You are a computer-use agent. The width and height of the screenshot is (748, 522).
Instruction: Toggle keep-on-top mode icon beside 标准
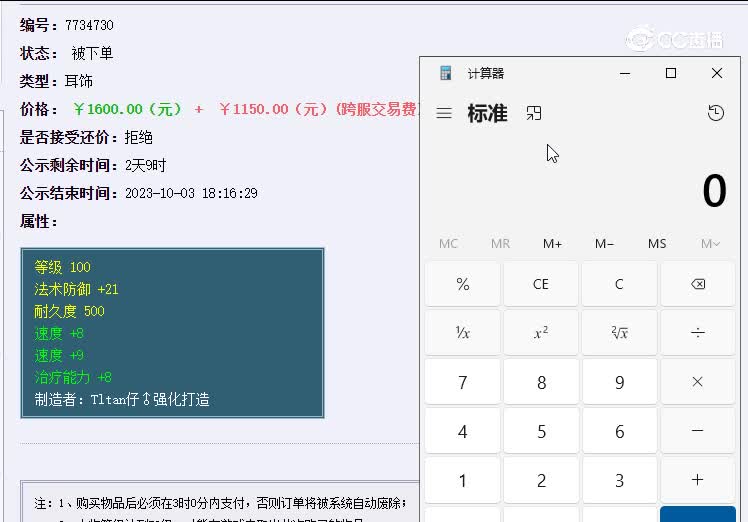pyautogui.click(x=534, y=113)
